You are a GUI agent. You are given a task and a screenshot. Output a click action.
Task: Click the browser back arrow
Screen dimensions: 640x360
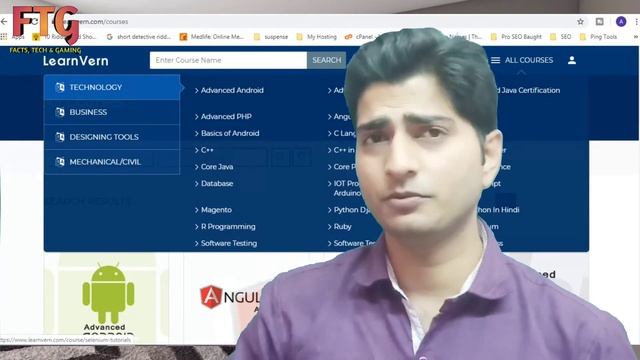click(4, 21)
